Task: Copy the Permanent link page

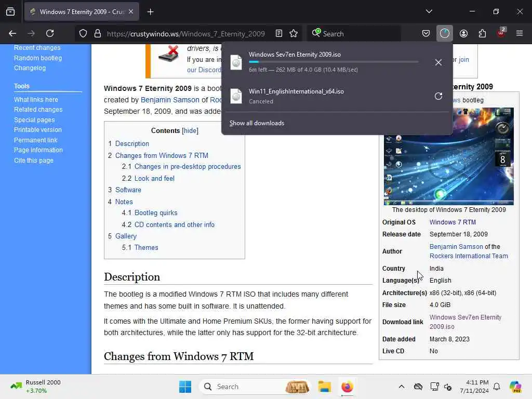Action: coord(36,140)
